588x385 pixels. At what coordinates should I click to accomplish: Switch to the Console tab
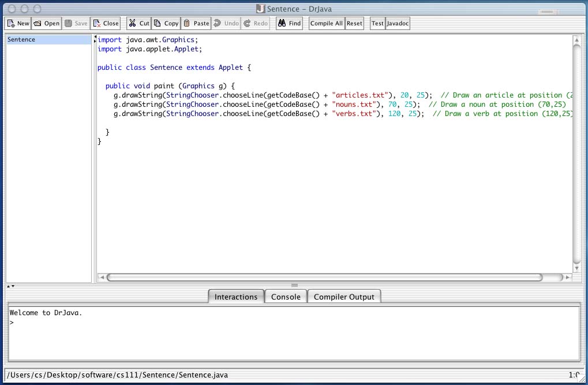[x=286, y=297]
